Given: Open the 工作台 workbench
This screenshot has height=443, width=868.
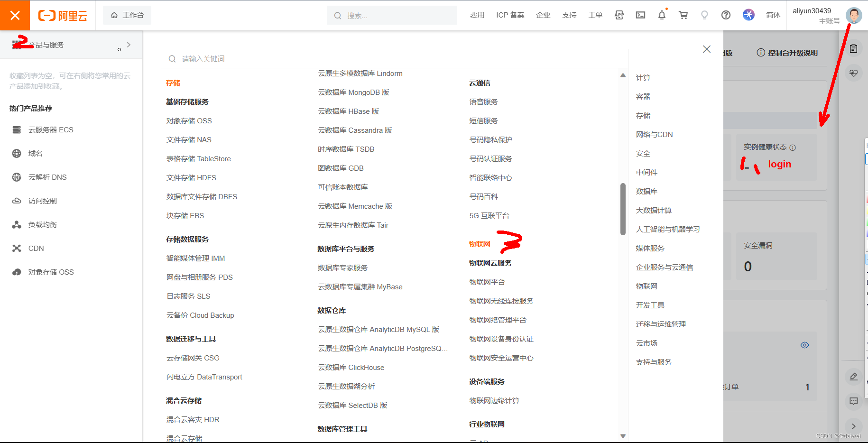Looking at the screenshot, I should [127, 15].
